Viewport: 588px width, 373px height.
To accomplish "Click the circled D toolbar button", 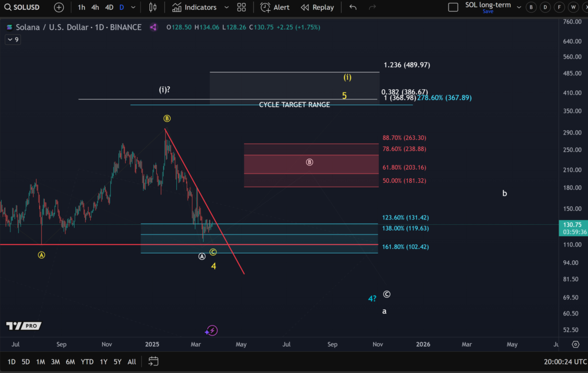I will click(x=546, y=7).
